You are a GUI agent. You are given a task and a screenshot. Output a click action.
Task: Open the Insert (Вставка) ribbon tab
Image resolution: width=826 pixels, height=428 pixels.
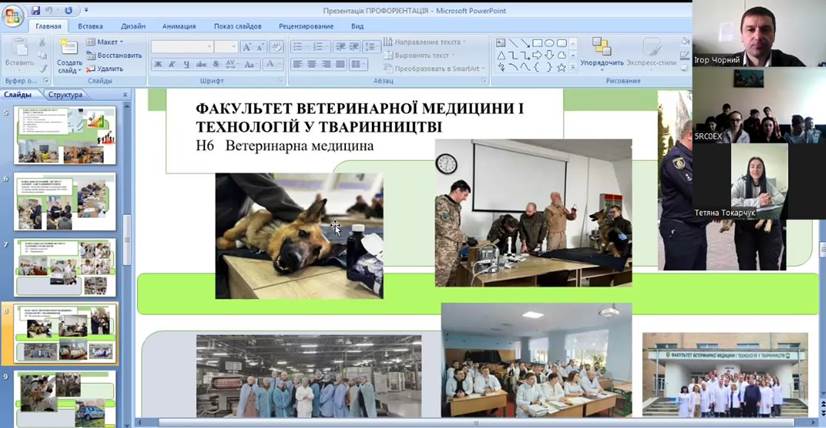point(90,26)
